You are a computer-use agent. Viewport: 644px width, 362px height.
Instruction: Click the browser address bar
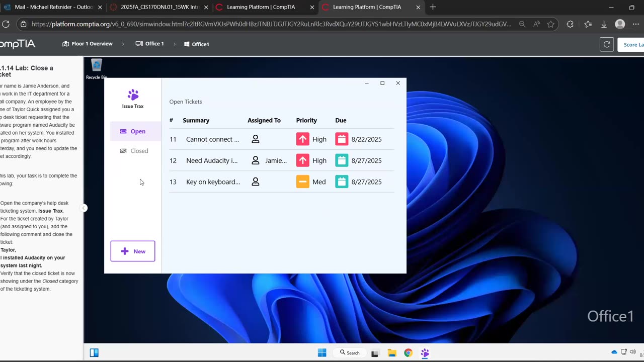(x=272, y=24)
